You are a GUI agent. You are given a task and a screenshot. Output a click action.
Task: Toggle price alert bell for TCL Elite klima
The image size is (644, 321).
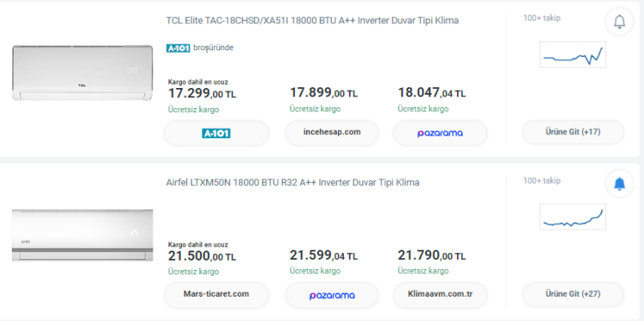click(619, 22)
